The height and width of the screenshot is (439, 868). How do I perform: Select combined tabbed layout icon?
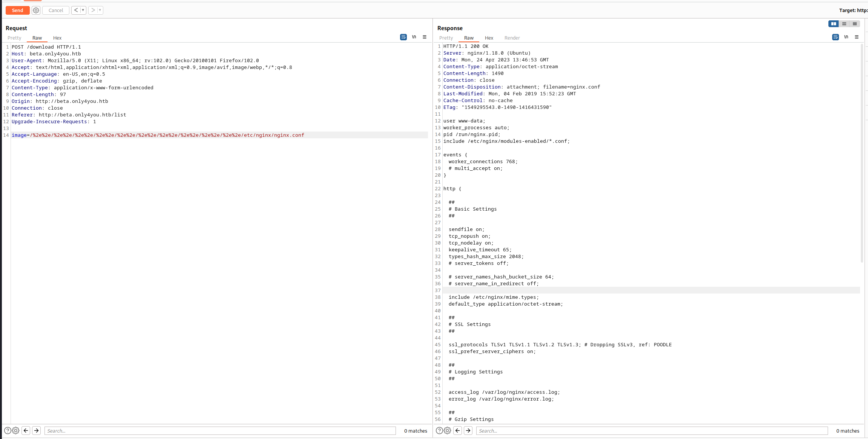pos(855,24)
